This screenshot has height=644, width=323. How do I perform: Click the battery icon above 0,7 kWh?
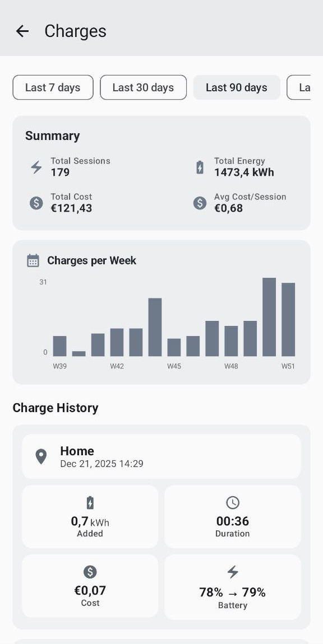coord(90,502)
